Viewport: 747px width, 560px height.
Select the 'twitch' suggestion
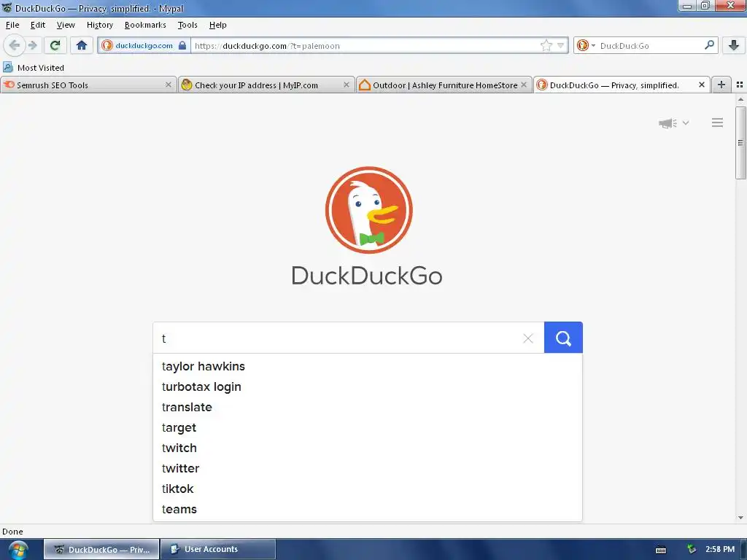[368, 448]
